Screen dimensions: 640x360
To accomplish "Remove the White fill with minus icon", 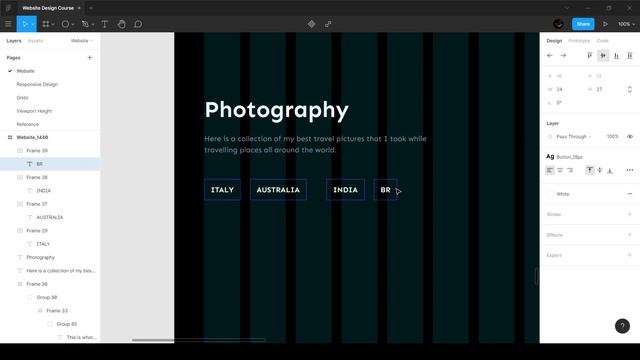I will (629, 194).
